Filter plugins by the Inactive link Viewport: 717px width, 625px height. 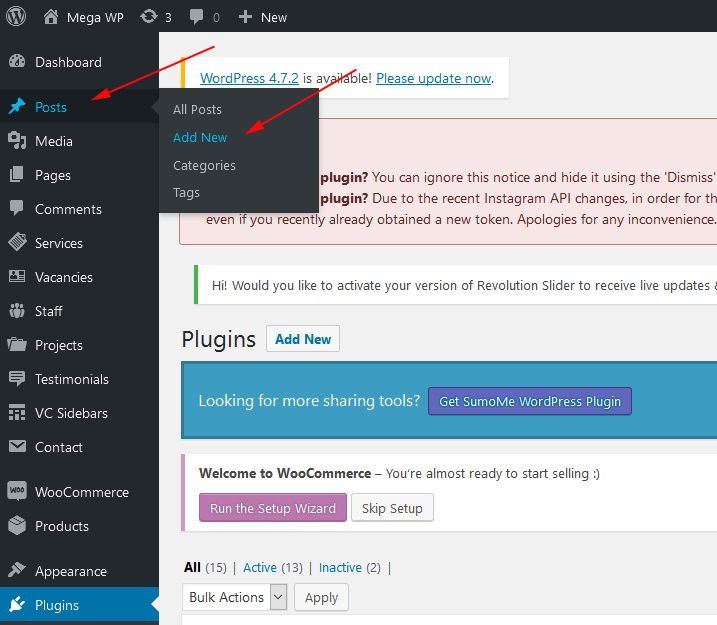340,567
